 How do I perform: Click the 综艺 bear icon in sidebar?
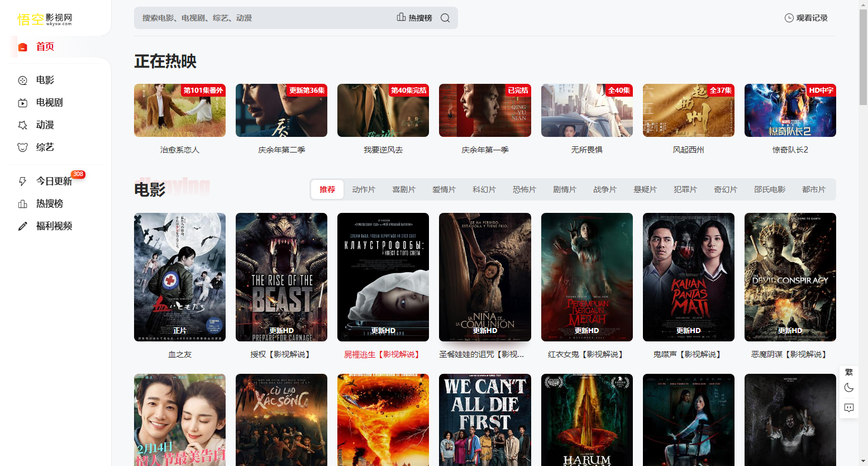23,148
